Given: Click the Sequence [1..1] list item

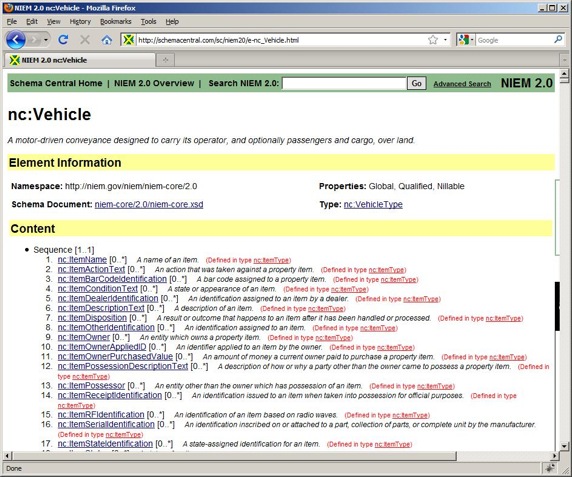Looking at the screenshot, I should (x=64, y=250).
